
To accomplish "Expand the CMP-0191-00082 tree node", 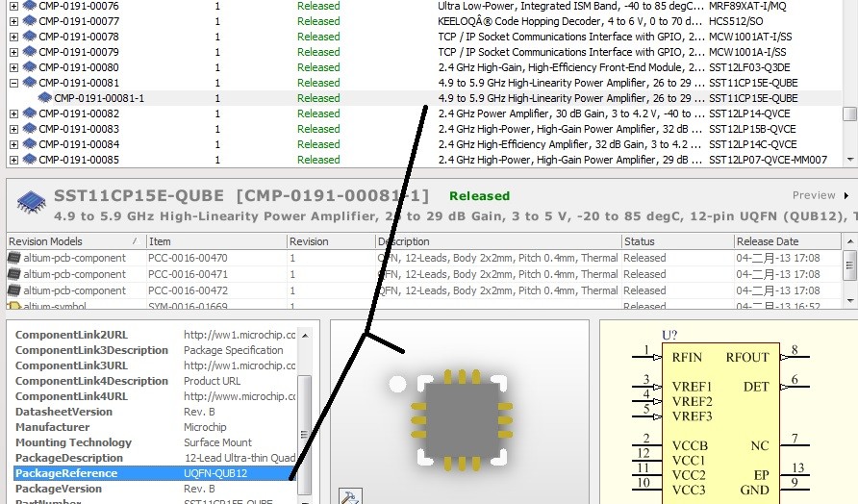I will tap(13, 113).
